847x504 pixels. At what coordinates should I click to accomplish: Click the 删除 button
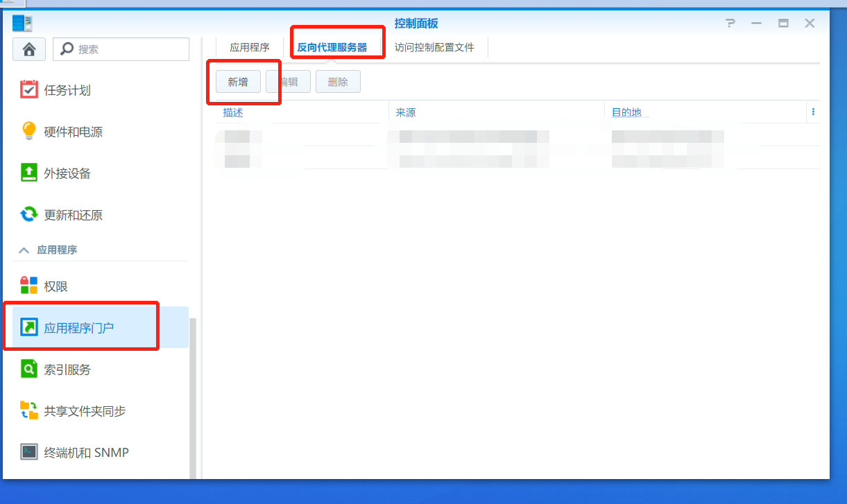tap(338, 82)
